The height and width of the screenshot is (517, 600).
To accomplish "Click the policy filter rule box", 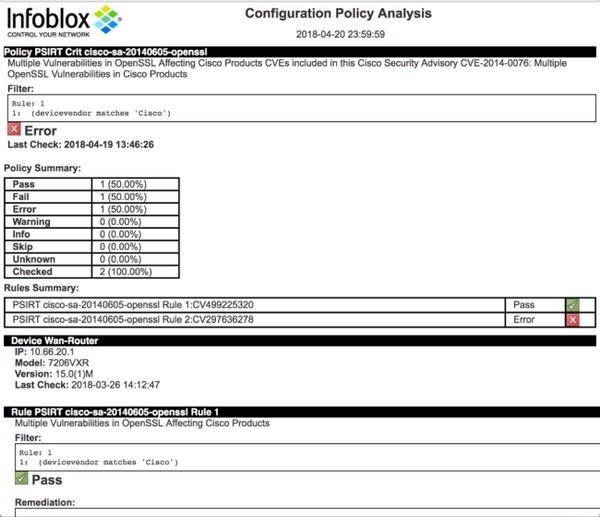I will pos(302,108).
